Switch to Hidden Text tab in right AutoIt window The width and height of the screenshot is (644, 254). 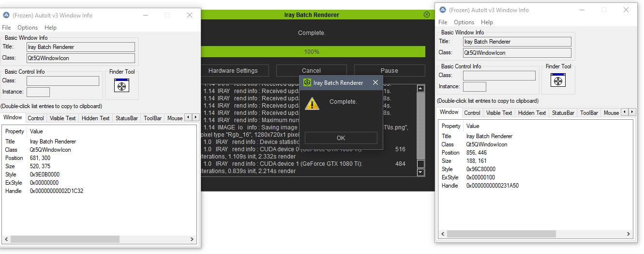pyautogui.click(x=532, y=112)
